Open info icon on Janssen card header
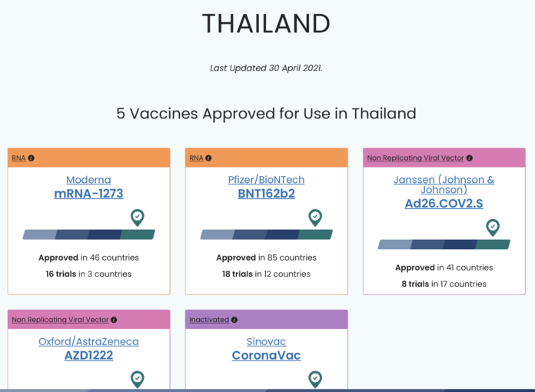The image size is (535, 392). (470, 158)
